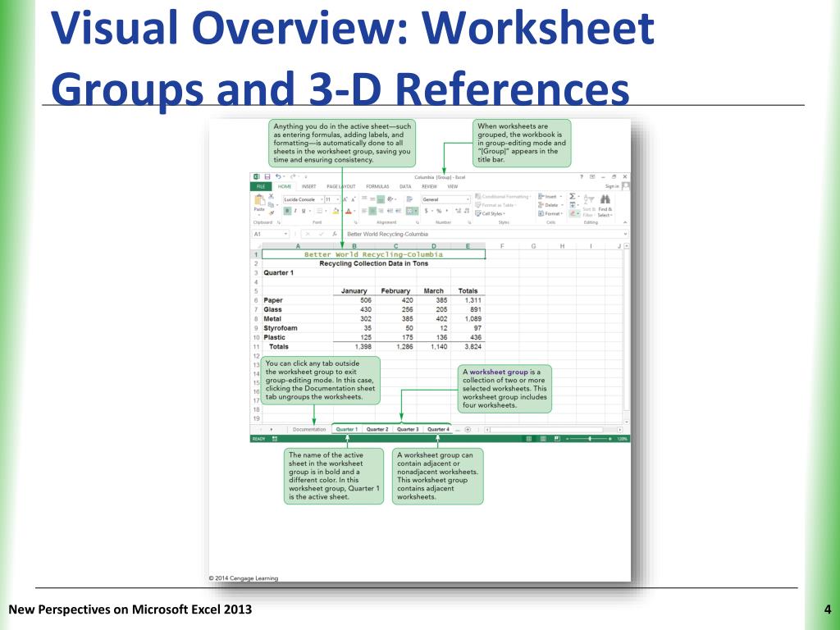The height and width of the screenshot is (630, 840).
Task: Click the New Sheet plus icon
Action: point(468,430)
